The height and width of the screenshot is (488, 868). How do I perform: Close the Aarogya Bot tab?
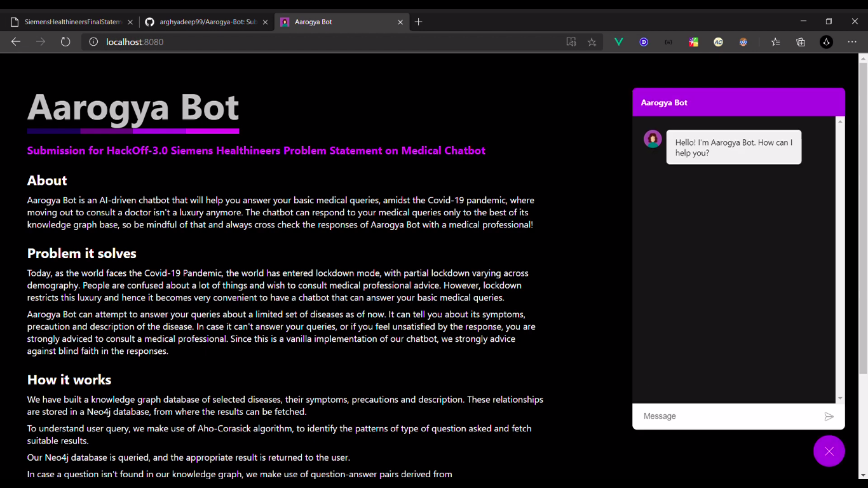pos(400,22)
